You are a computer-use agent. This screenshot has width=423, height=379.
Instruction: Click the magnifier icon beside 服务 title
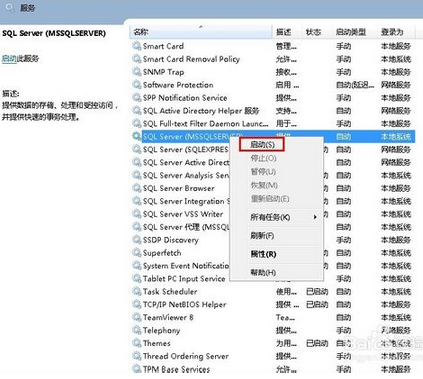(10, 8)
